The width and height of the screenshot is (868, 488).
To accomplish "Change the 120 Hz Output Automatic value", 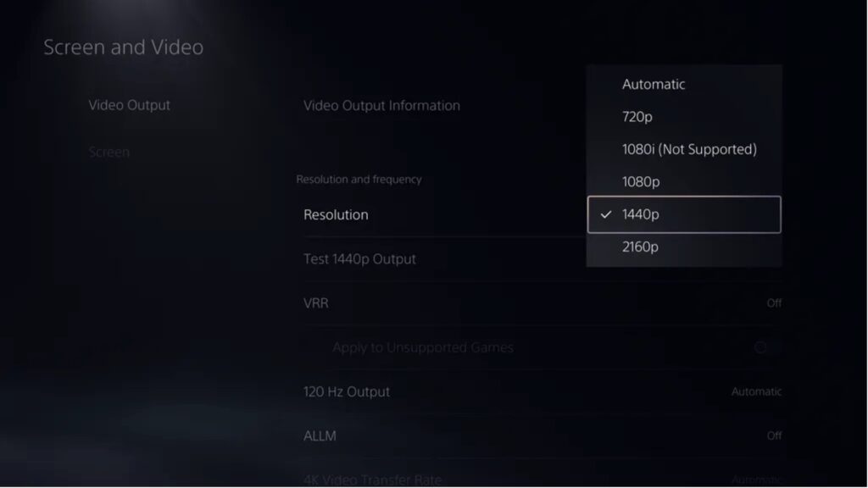I will 756,391.
